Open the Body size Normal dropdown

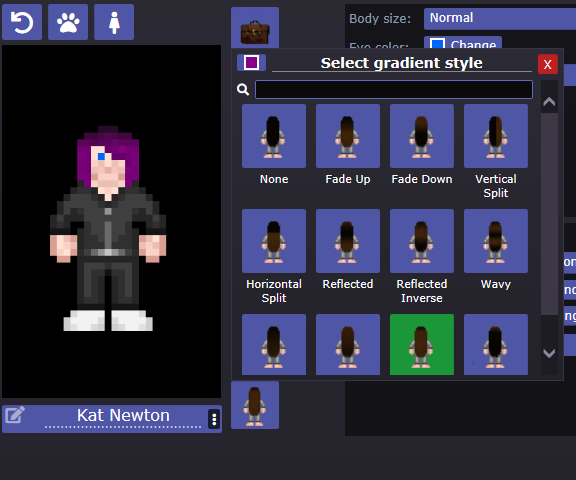500,19
